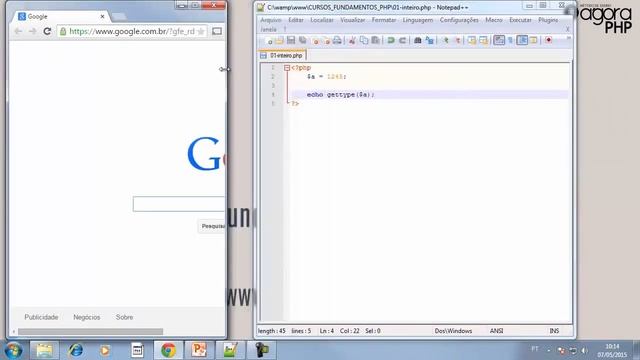
Task: Click the Save All toolbar icon
Action: tap(303, 40)
